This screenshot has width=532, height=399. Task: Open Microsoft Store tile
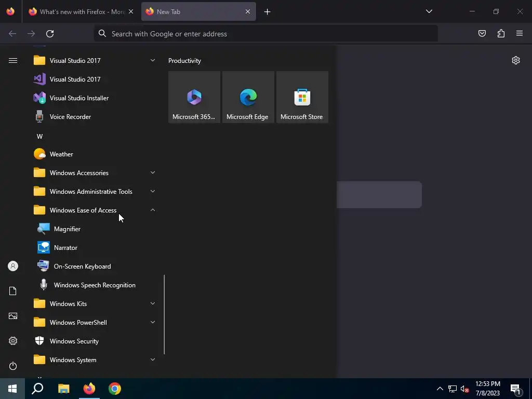pyautogui.click(x=302, y=97)
